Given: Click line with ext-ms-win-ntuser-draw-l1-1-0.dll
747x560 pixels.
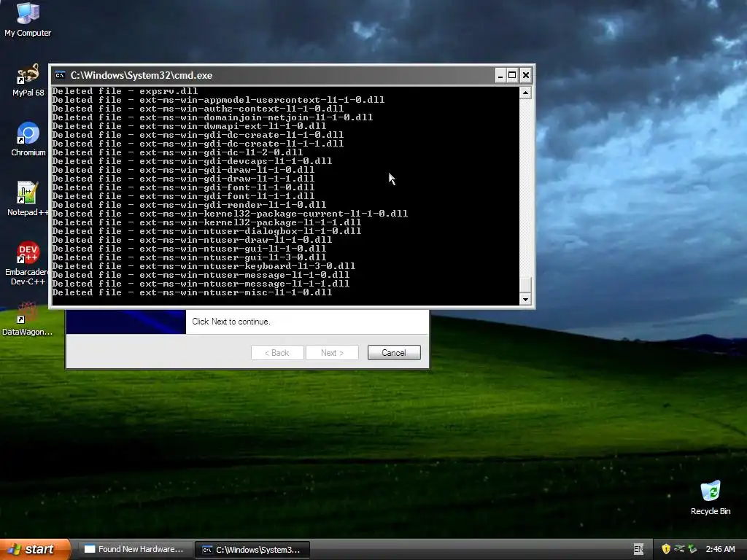Looking at the screenshot, I should (192, 240).
